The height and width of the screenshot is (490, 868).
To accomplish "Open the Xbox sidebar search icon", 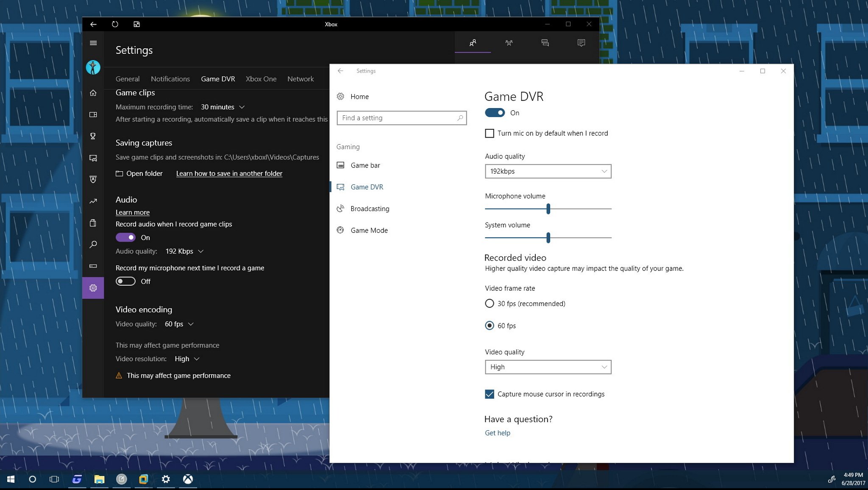I will click(93, 245).
